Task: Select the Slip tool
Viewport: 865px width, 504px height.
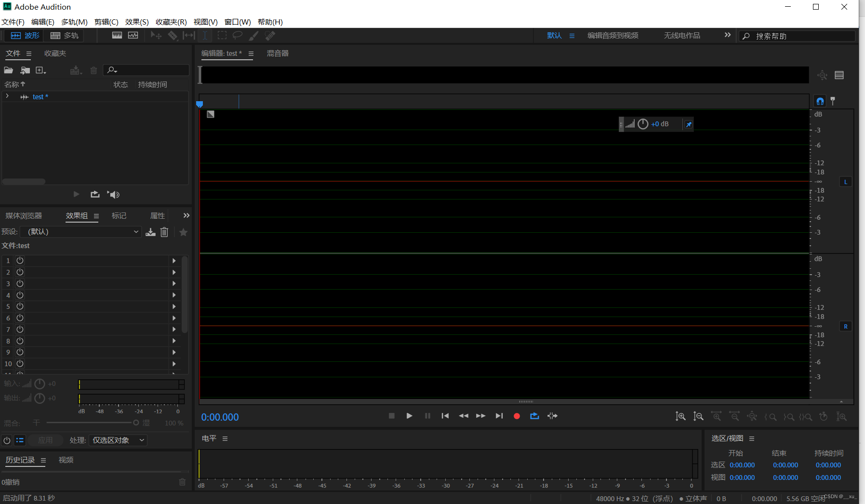Action: pos(189,36)
